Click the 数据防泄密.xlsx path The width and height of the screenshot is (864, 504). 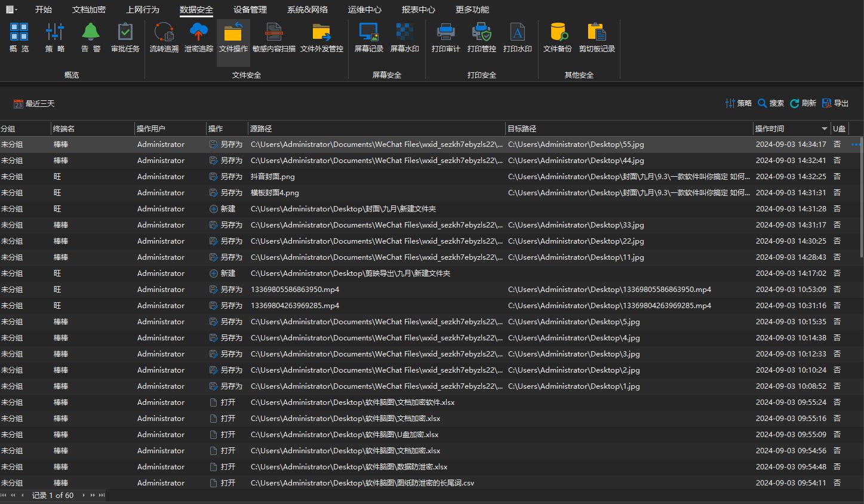(x=349, y=467)
